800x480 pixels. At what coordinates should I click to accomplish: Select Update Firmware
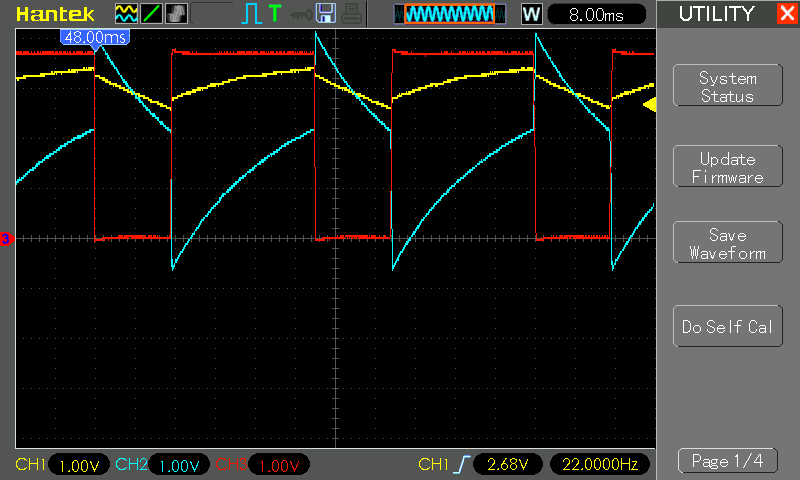tap(728, 166)
